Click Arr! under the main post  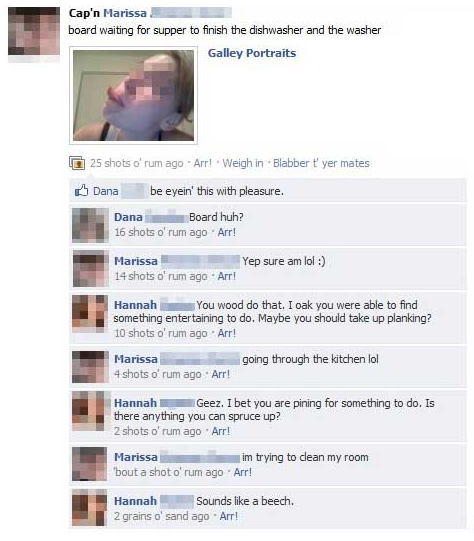click(203, 163)
